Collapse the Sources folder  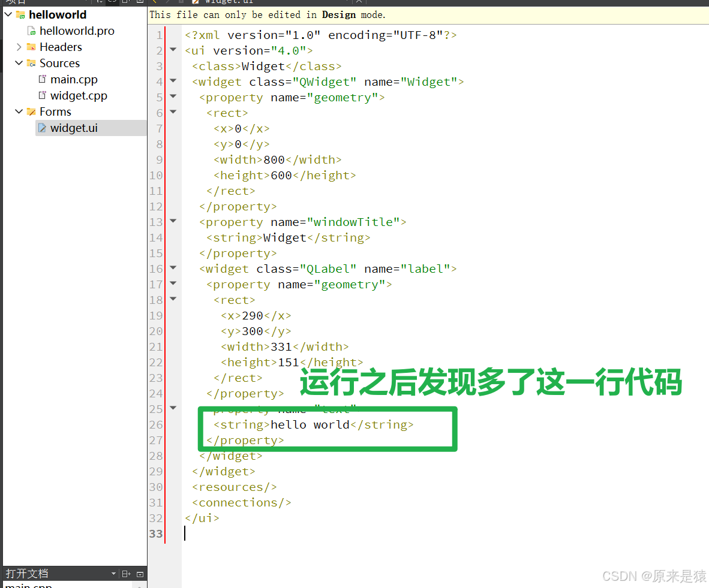coord(19,63)
